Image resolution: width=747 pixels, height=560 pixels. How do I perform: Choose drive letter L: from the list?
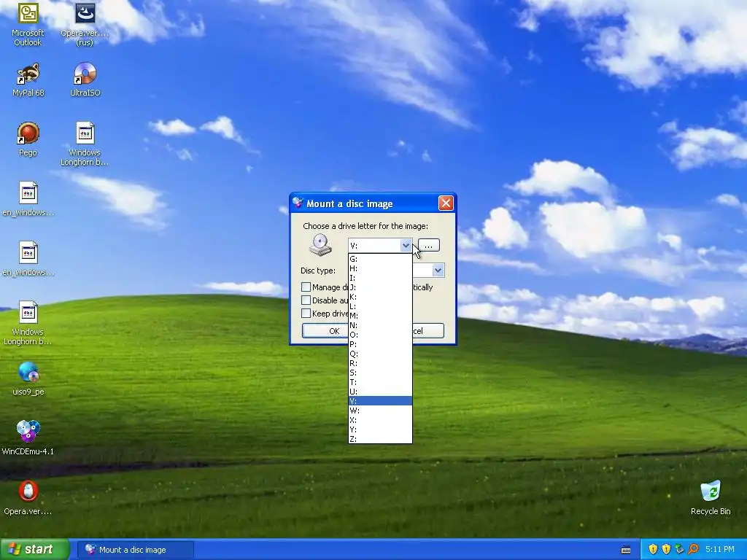(380, 306)
